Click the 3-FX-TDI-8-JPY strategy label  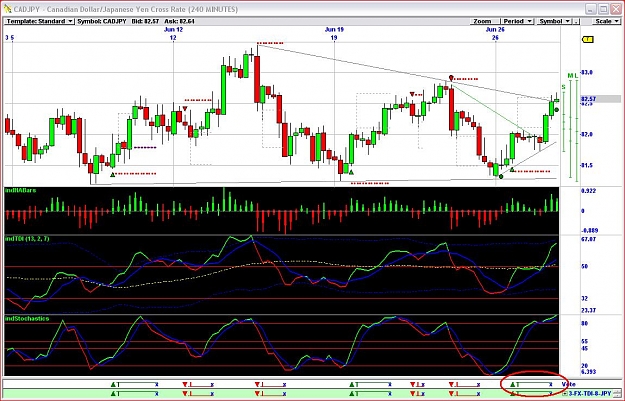click(x=590, y=393)
